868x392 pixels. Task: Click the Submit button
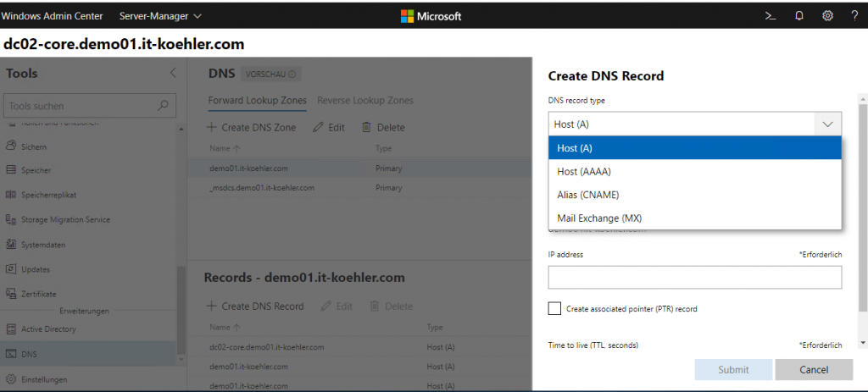(733, 370)
